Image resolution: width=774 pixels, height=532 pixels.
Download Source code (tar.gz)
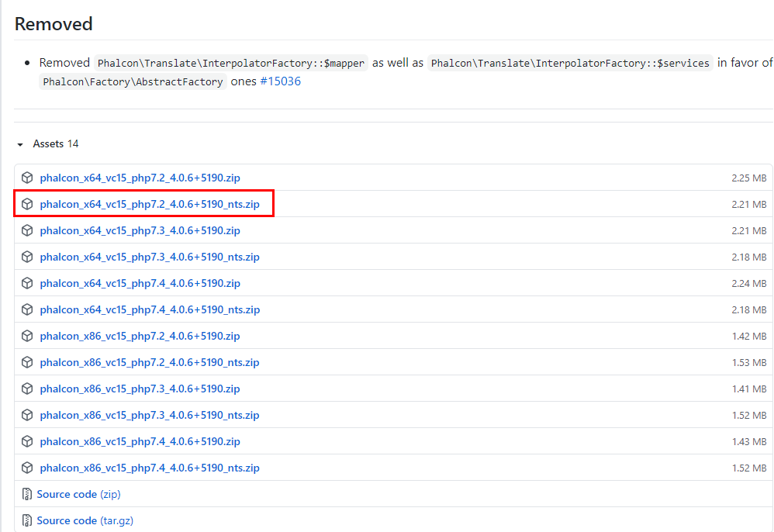[85, 520]
